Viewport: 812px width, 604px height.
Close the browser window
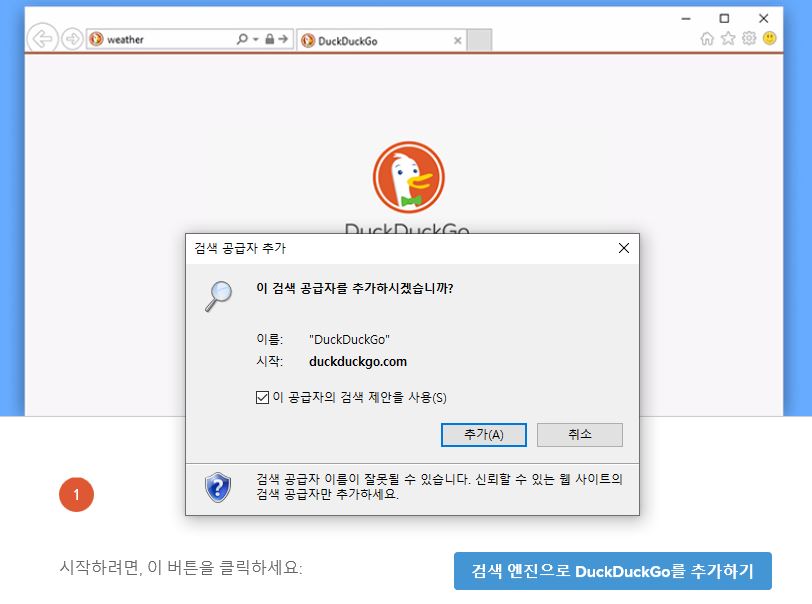(763, 19)
